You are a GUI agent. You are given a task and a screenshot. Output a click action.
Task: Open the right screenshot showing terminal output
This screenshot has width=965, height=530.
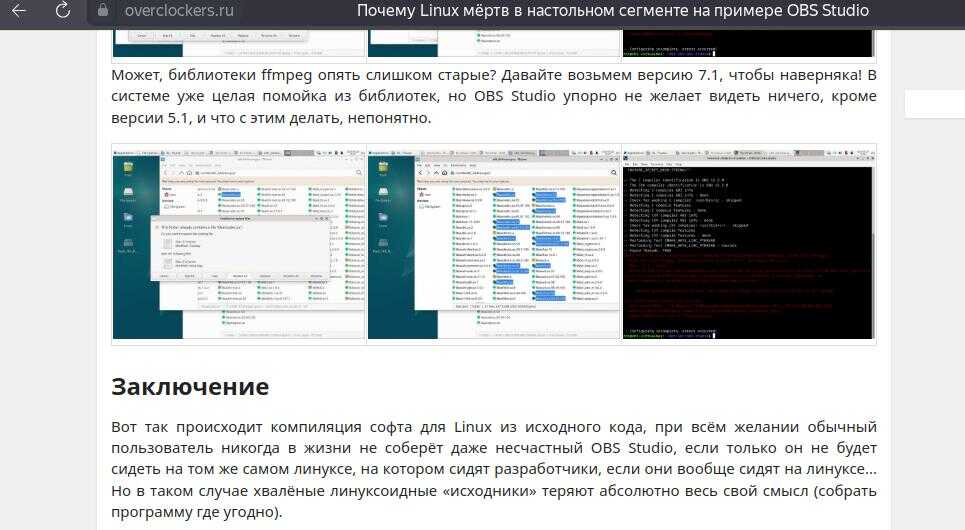click(x=748, y=244)
